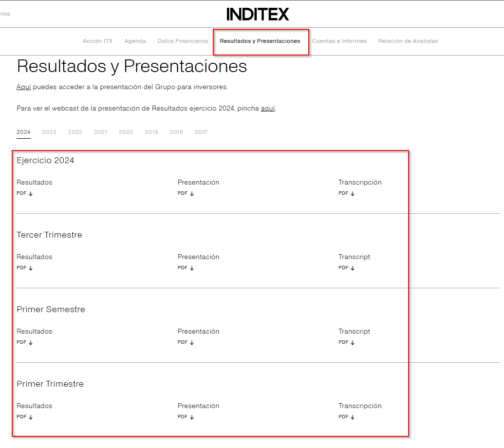Download Ejercicio 2024 Transcripción PDF

coord(346,193)
